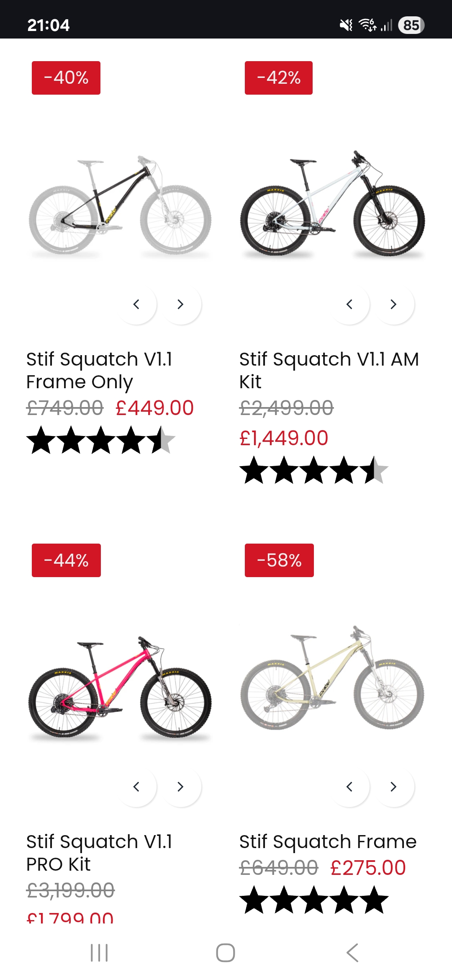View previous image of Stif Squatch Frame

(x=349, y=787)
